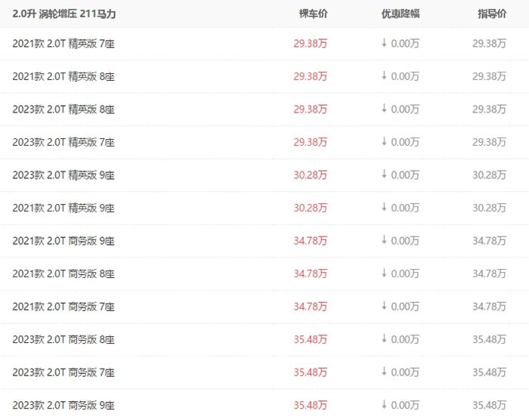Click down-arrow icon in 2023款 精英版 9座 row

pos(384,174)
